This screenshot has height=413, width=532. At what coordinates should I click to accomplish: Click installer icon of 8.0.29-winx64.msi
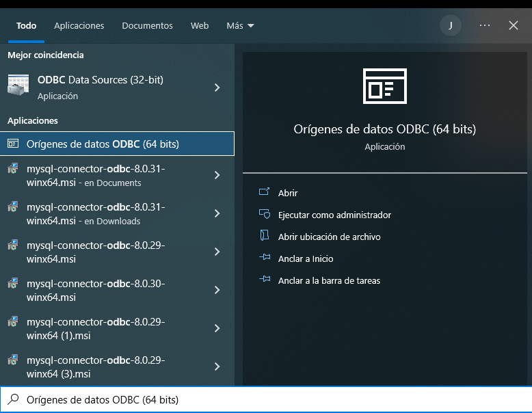point(13,245)
